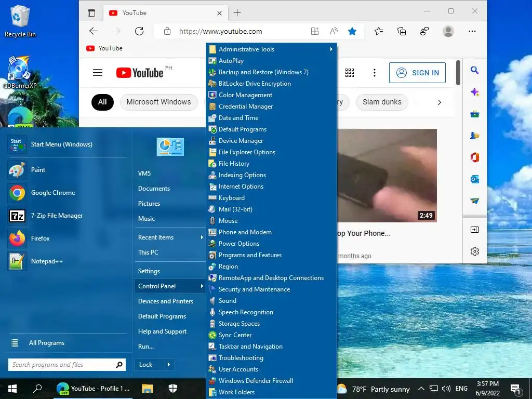The width and height of the screenshot is (532, 399).
Task: Click the Edge sidebar search icon
Action: [474, 70]
